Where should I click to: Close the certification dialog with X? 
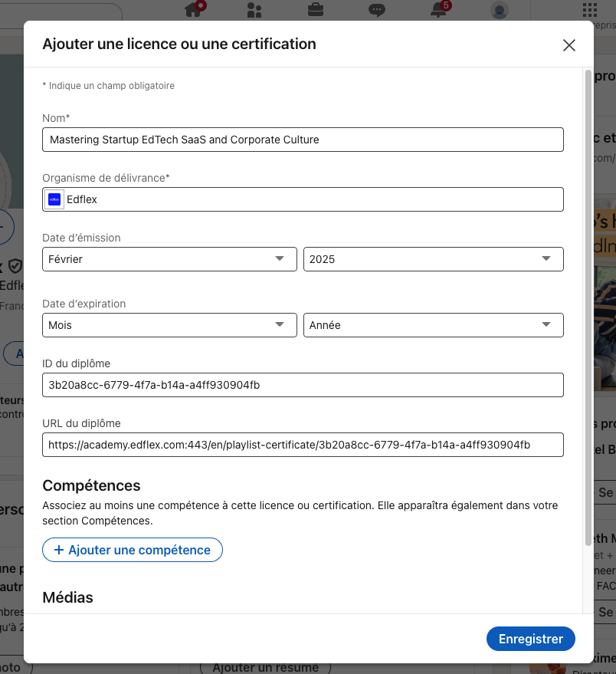pyautogui.click(x=569, y=45)
